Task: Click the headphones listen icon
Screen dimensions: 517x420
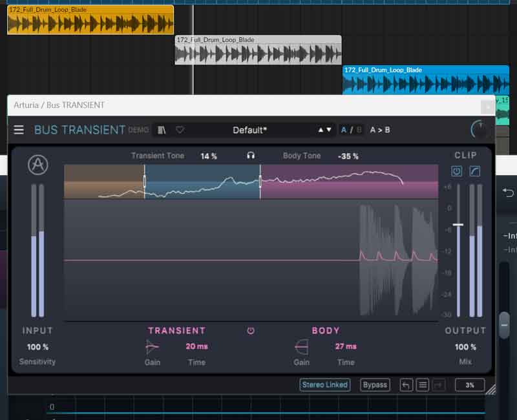Action: (x=250, y=156)
